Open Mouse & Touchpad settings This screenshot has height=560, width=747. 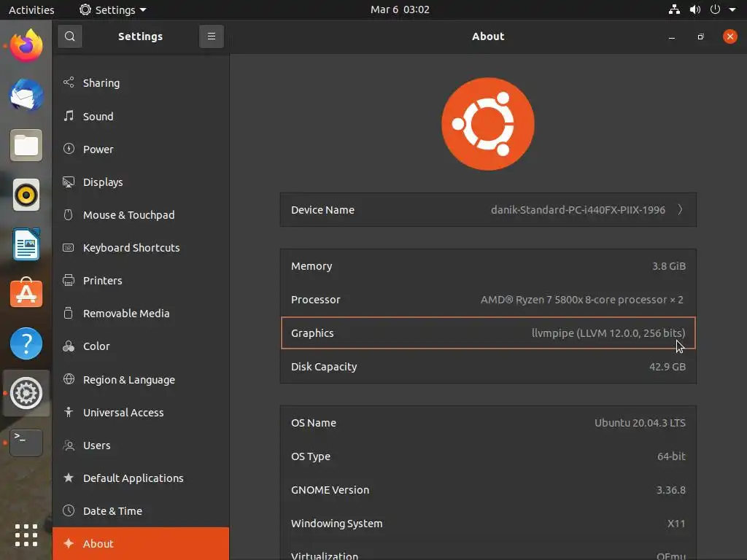point(141,215)
